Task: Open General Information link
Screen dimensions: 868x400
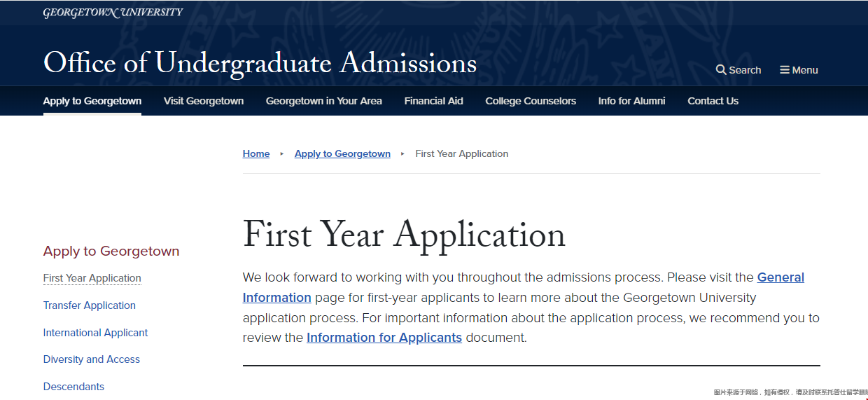Action: tap(524, 287)
